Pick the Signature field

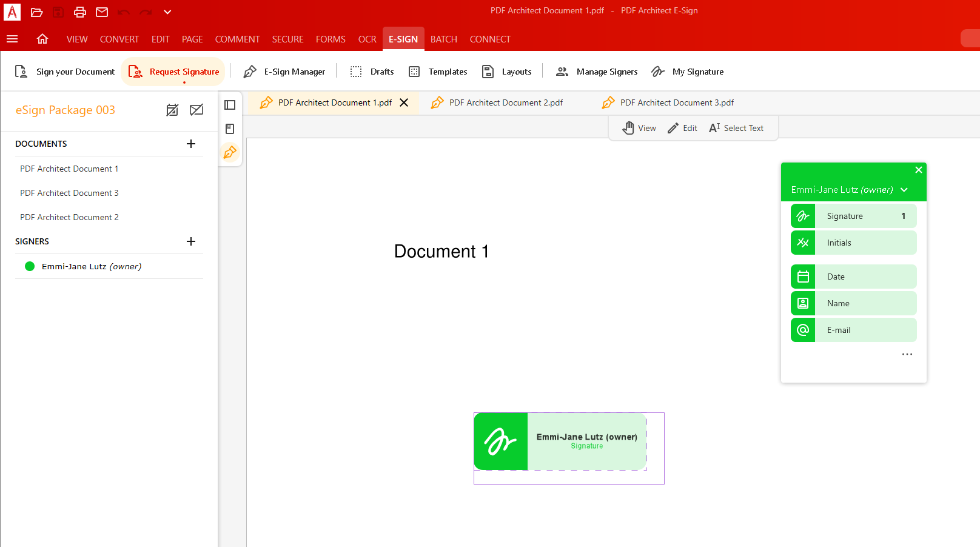point(854,216)
